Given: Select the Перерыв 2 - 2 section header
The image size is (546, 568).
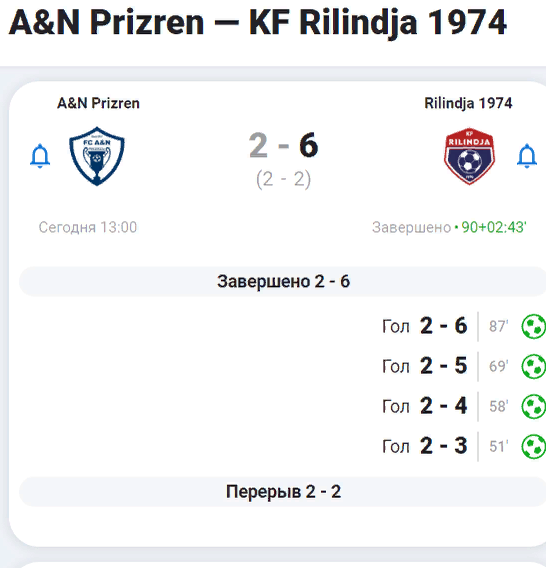Looking at the screenshot, I should click(x=283, y=492).
